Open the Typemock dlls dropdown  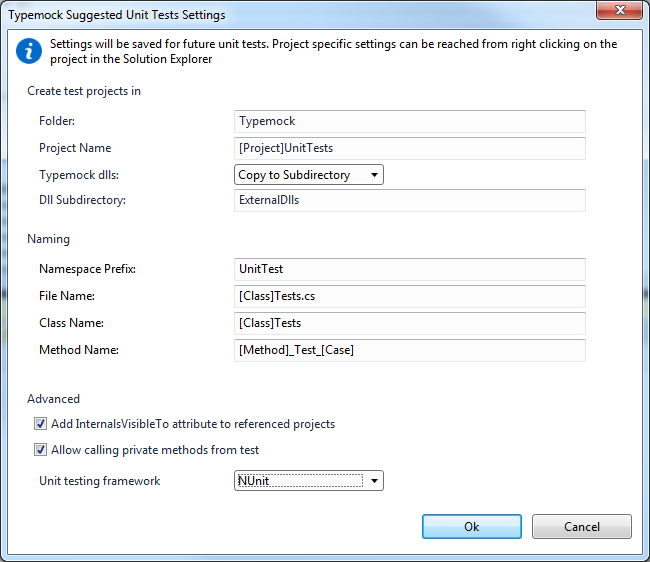pos(308,175)
